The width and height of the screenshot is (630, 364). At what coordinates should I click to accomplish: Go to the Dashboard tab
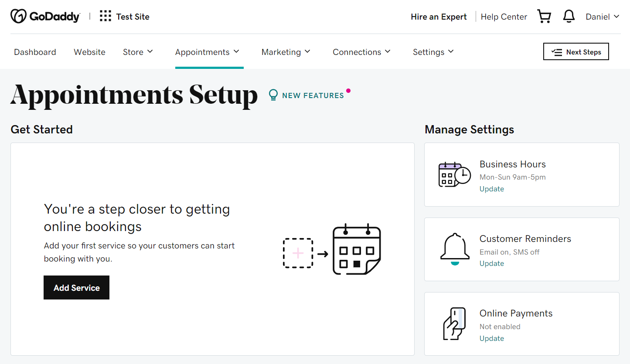(35, 52)
